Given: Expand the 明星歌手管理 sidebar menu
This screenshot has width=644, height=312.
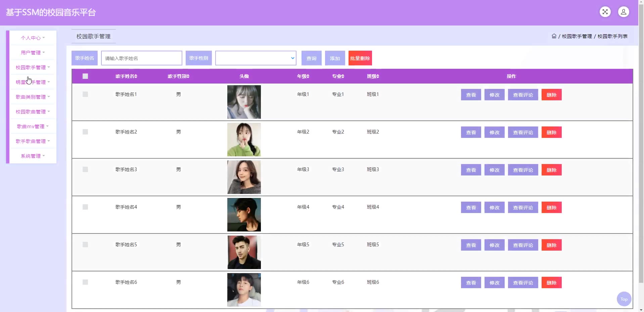Looking at the screenshot, I should (x=33, y=82).
